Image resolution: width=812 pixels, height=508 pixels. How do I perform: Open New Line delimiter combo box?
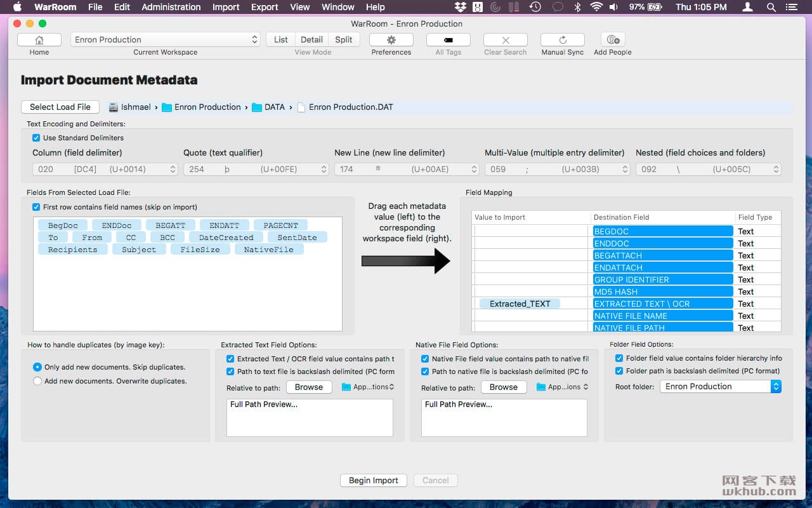click(407, 170)
